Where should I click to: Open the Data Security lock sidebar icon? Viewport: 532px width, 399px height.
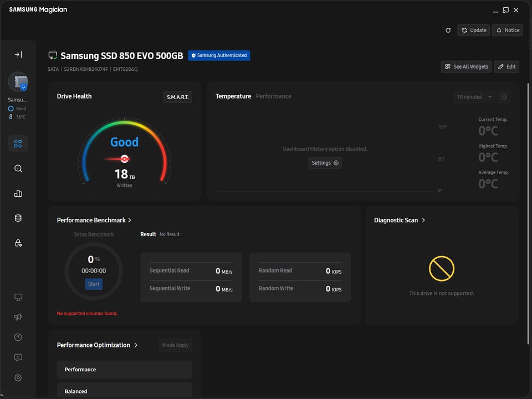coord(18,243)
